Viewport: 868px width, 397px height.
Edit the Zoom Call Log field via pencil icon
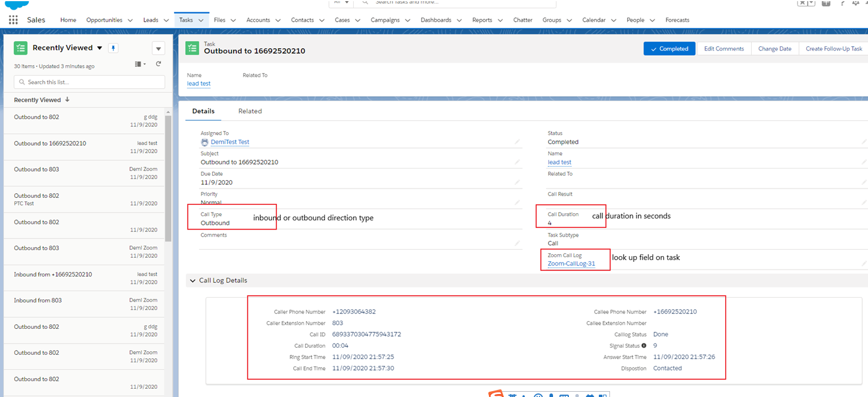[x=864, y=264]
